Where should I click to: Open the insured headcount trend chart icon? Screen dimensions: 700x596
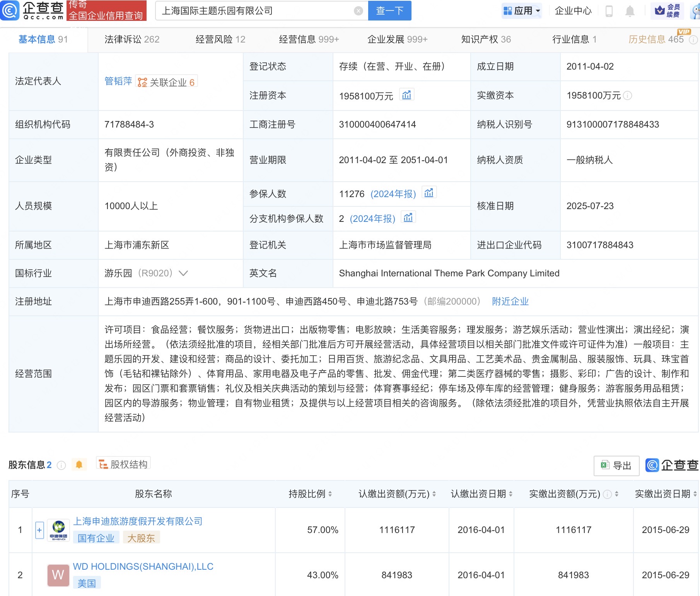[429, 193]
